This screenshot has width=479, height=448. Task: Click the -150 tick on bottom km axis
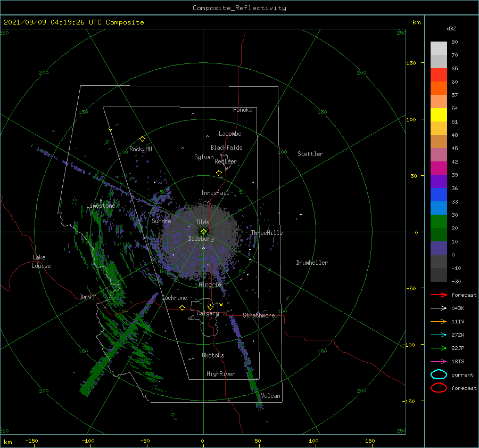coord(31,441)
